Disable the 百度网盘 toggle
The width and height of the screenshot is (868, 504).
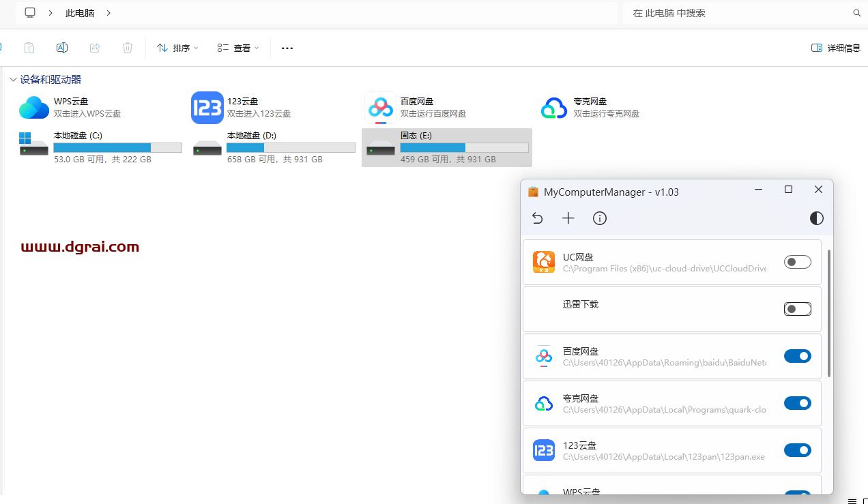click(798, 356)
